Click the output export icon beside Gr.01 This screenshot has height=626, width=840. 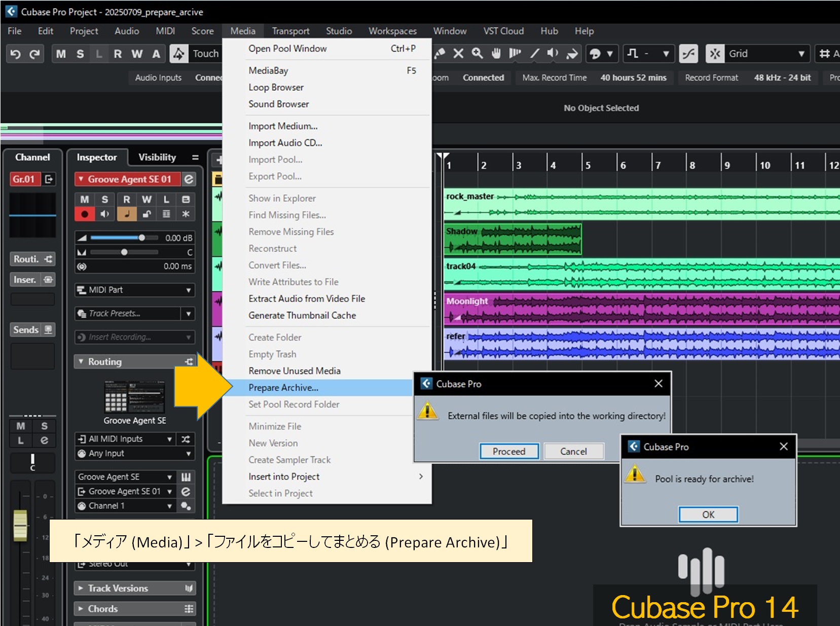tap(49, 179)
